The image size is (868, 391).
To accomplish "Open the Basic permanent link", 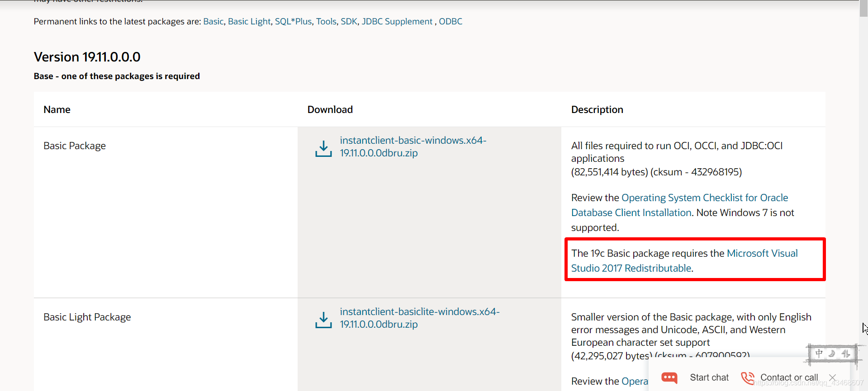I will [x=213, y=21].
